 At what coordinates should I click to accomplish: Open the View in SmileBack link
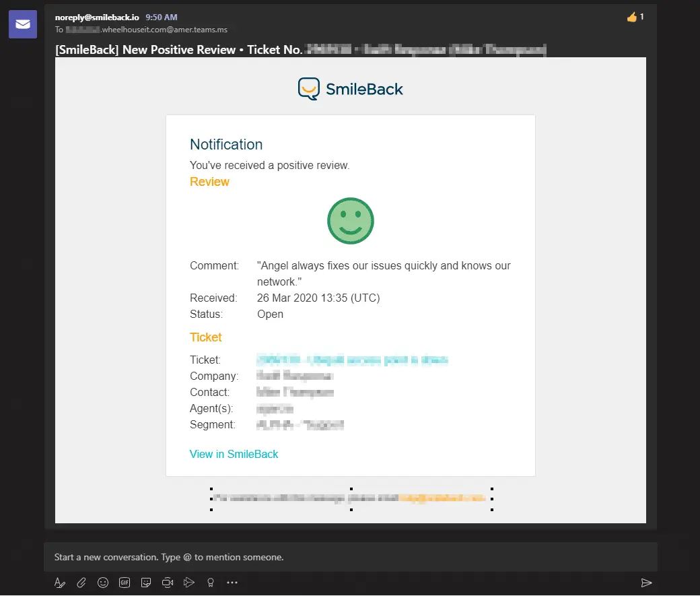[234, 454]
